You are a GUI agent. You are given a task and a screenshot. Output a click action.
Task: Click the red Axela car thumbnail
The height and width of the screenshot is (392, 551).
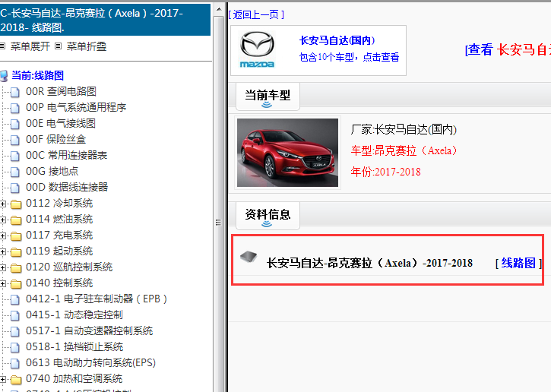[287, 153]
